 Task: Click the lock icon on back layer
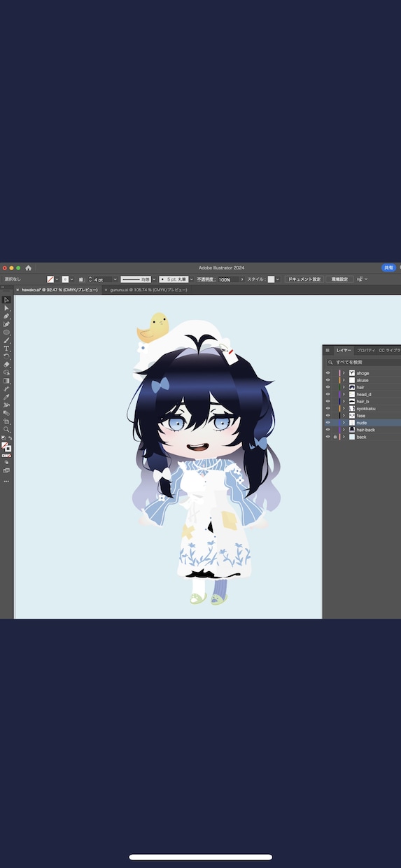[x=335, y=437]
